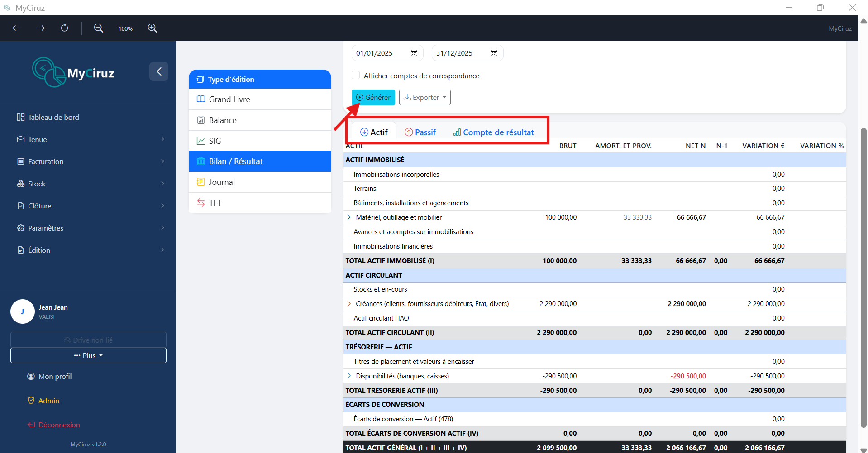Open calendar picker for 31/12/2025 date
The image size is (868, 453).
tap(494, 53)
